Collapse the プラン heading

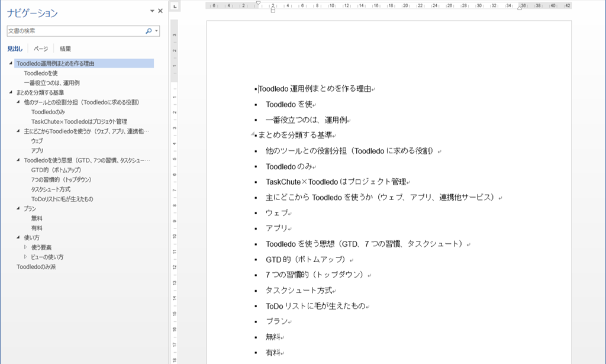[x=18, y=208]
